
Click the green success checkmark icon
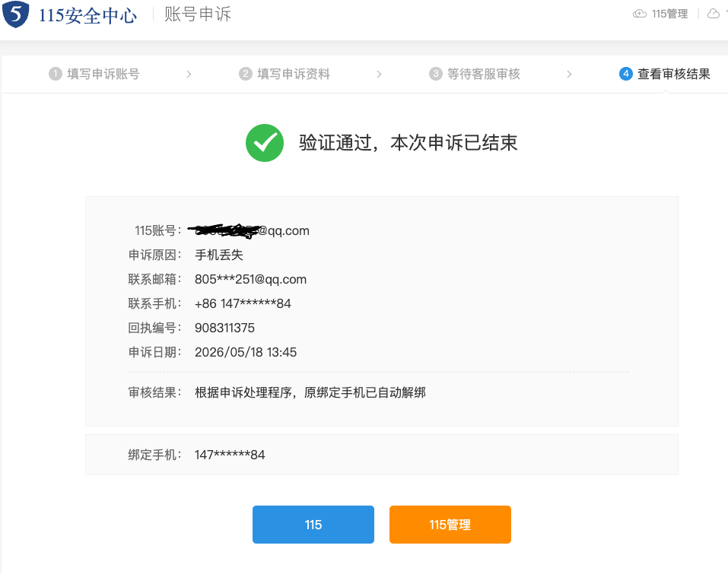(265, 143)
